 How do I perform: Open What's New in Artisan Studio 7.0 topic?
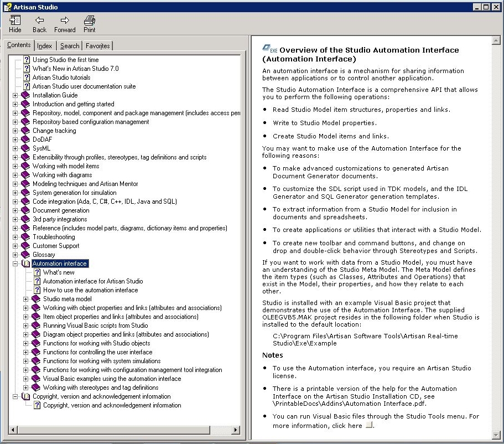coord(76,69)
